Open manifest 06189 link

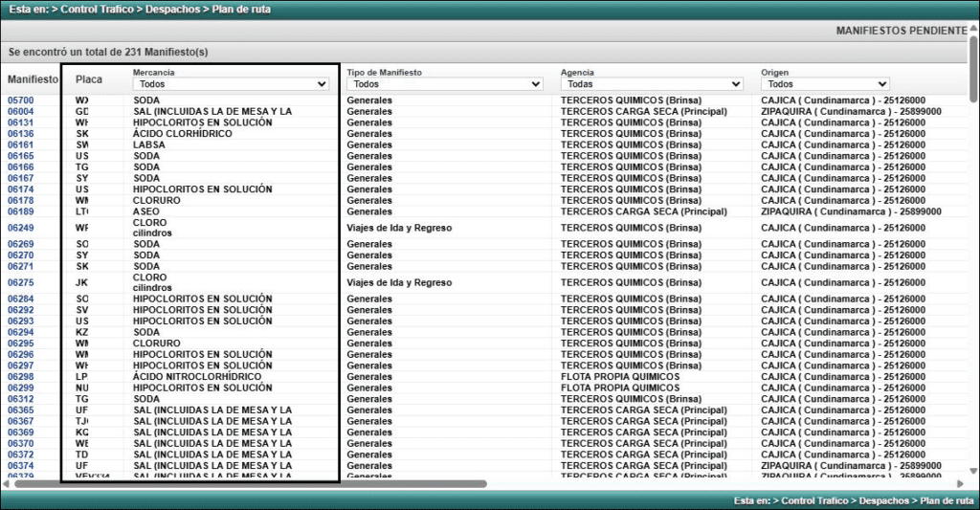click(21, 211)
